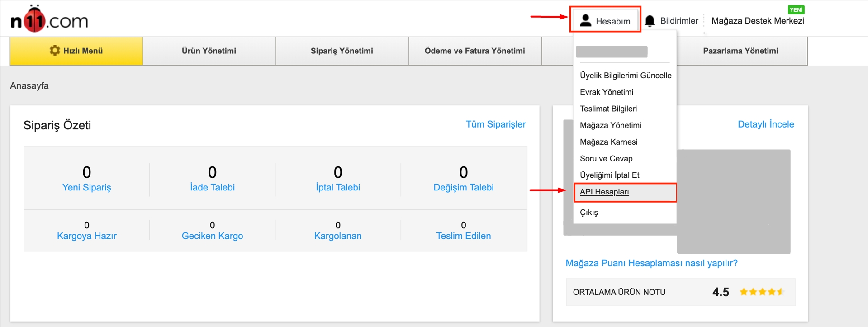Click the Tüm Siparişler link
The width and height of the screenshot is (868, 327).
click(495, 124)
